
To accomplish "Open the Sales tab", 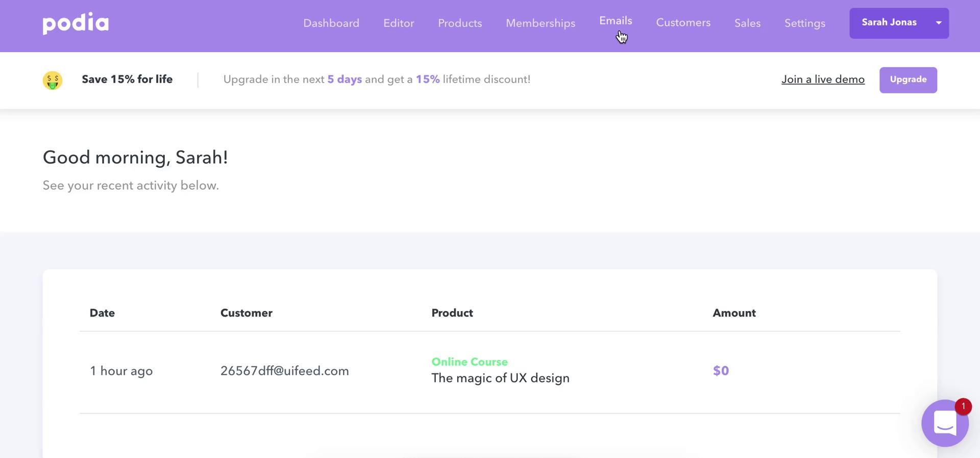I will pyautogui.click(x=747, y=23).
